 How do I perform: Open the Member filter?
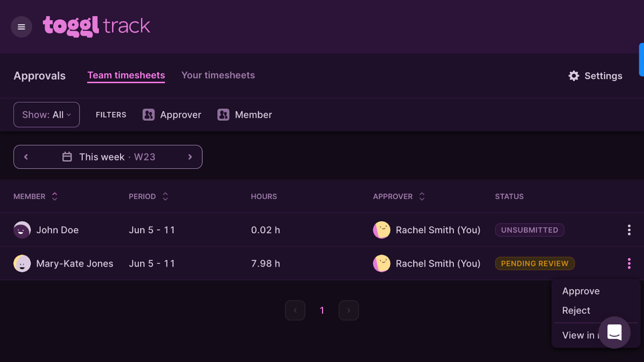pyautogui.click(x=245, y=115)
